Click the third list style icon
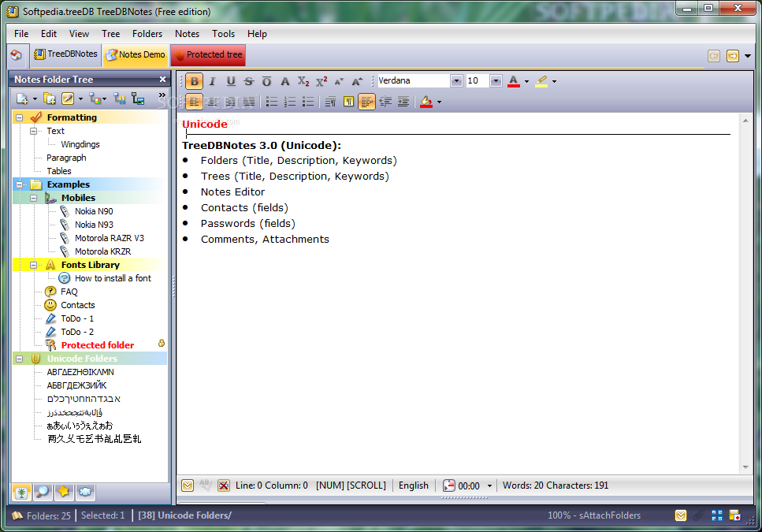 click(x=307, y=102)
